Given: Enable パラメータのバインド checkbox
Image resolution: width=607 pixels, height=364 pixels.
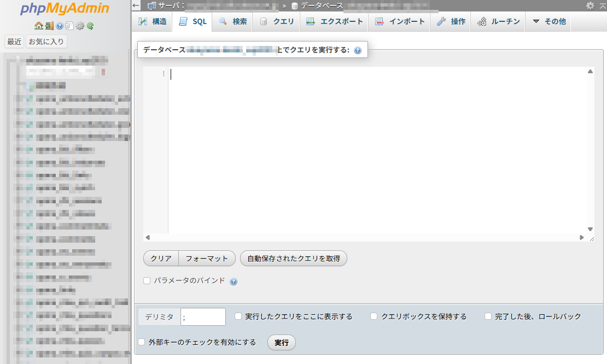Looking at the screenshot, I should click(x=147, y=281).
